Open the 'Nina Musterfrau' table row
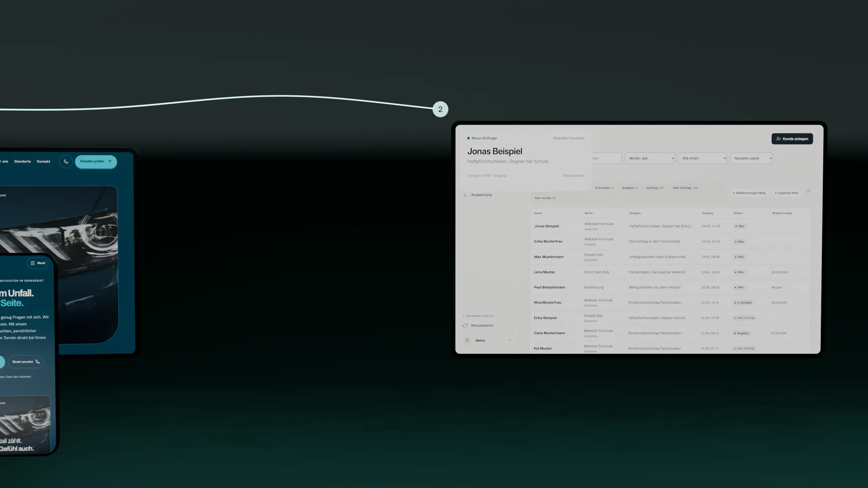This screenshot has height=488, width=868. point(671,303)
